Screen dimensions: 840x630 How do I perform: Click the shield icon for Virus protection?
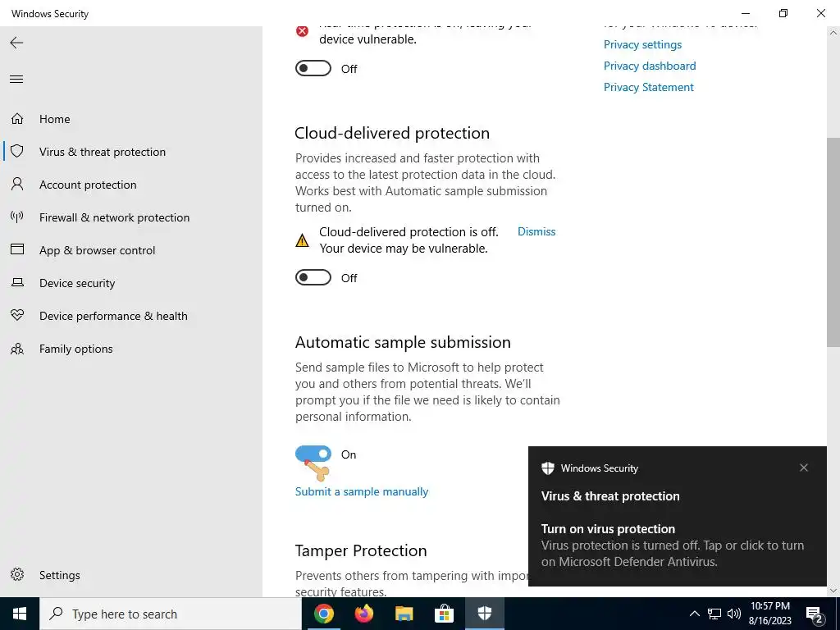[x=17, y=151]
